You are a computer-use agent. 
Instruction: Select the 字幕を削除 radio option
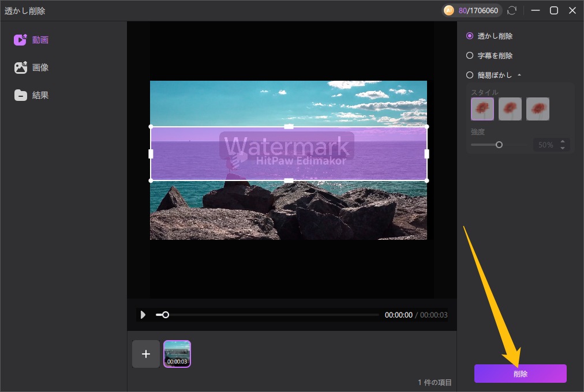point(470,55)
